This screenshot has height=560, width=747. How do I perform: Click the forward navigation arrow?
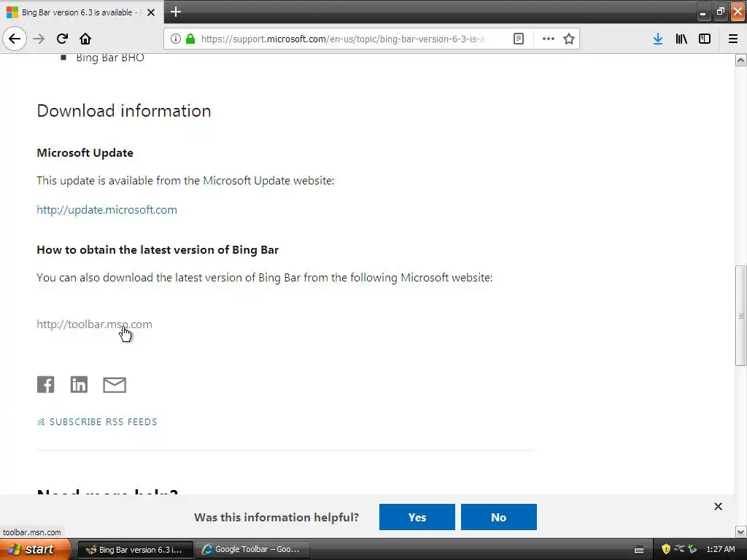39,39
